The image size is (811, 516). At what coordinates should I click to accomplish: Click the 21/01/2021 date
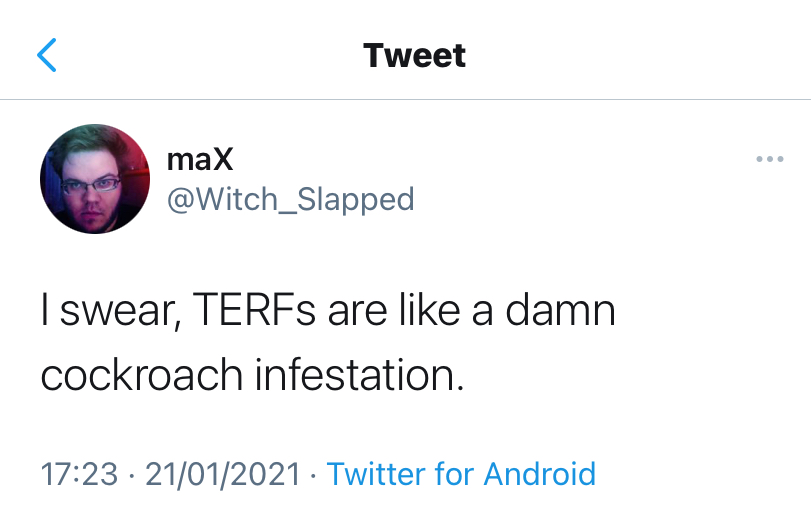coord(223,473)
